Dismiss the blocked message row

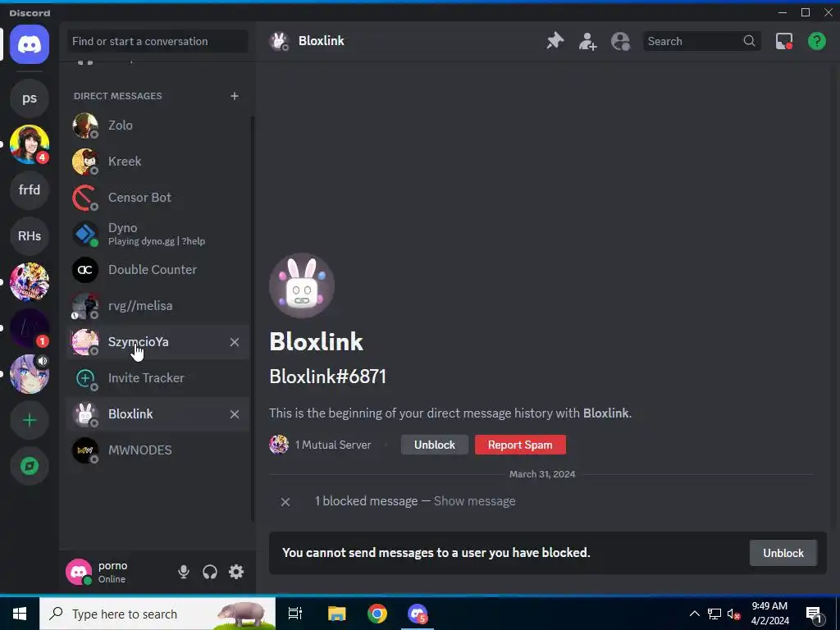[285, 501]
